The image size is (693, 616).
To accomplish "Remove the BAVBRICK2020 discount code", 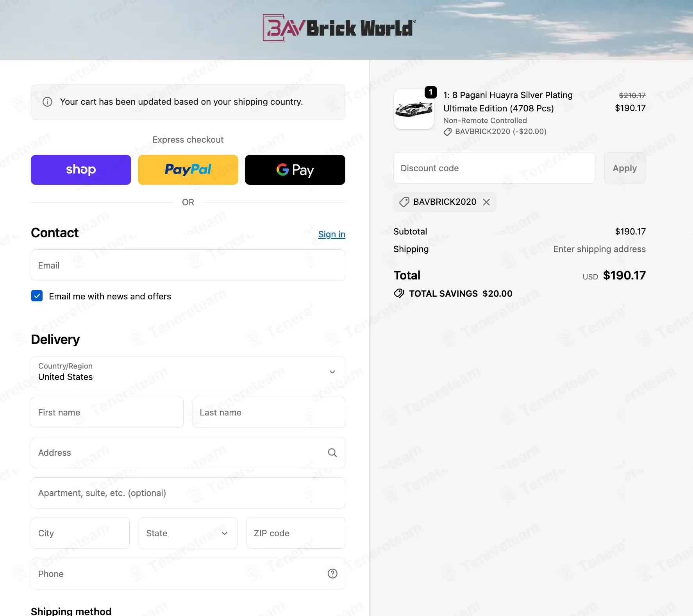I will point(486,202).
